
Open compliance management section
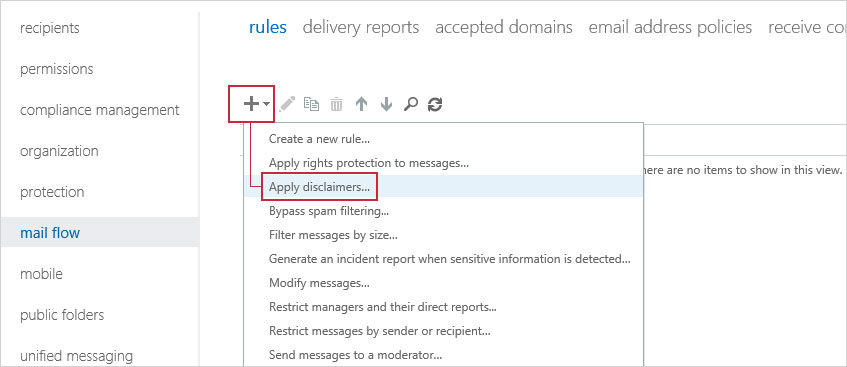pos(99,110)
